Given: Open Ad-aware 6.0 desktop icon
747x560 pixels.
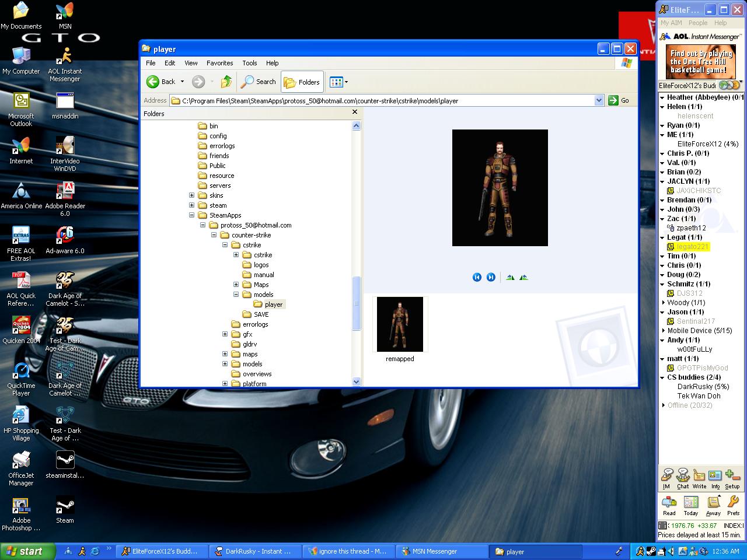Looking at the screenshot, I should tap(65, 240).
